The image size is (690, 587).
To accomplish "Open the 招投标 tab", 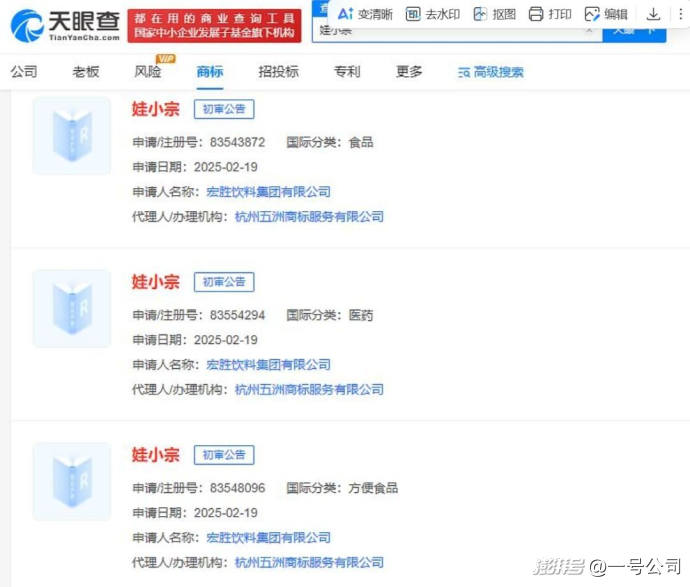I will (x=279, y=71).
